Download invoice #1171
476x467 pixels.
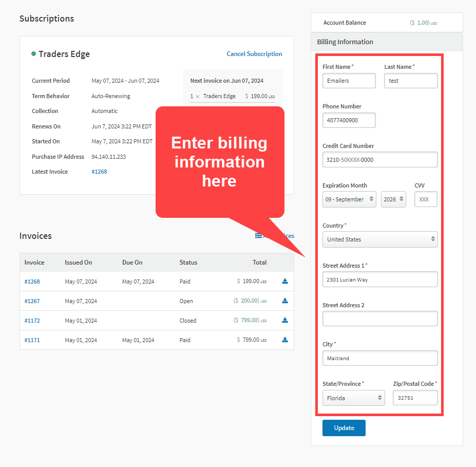click(x=285, y=340)
